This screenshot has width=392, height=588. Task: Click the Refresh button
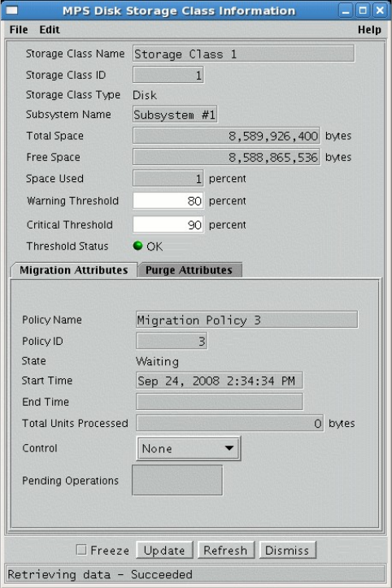[225, 550]
